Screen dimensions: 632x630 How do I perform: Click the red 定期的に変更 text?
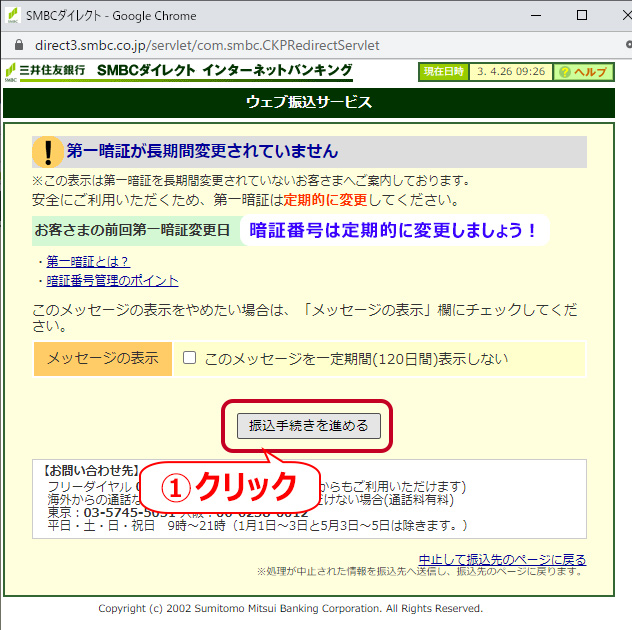[x=325, y=200]
